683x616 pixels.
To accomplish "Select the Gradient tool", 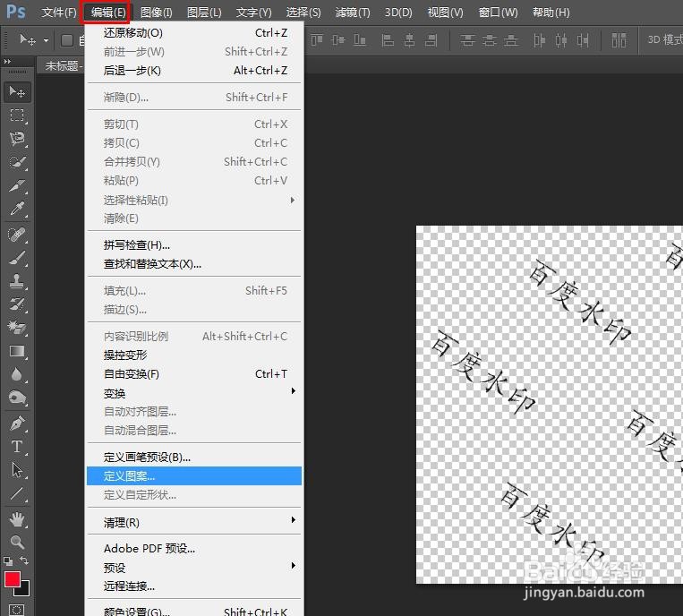I will [17, 351].
